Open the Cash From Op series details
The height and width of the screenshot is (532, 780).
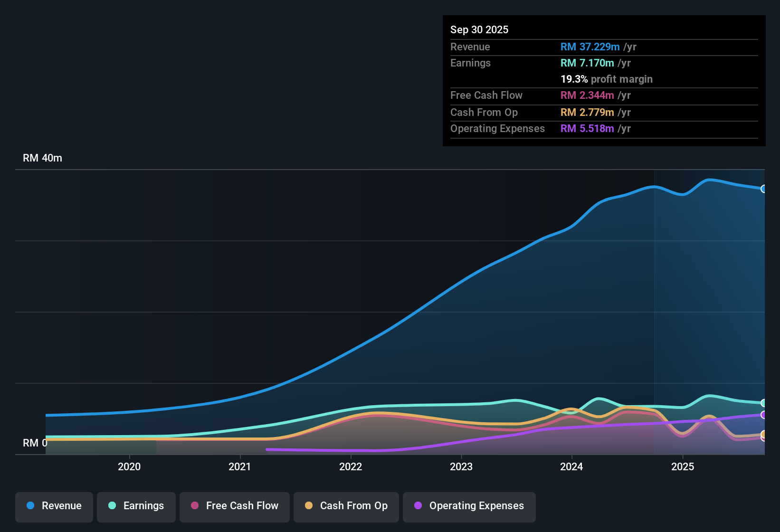point(346,506)
